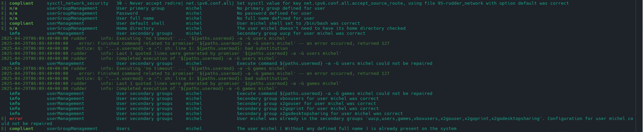Click the red error status word

16,119
